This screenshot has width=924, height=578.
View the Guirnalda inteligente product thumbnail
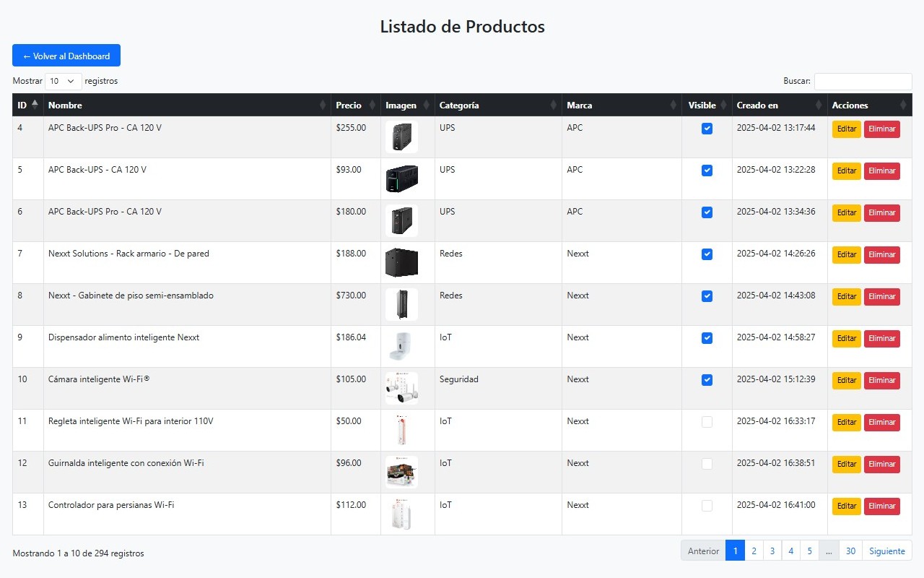(x=401, y=473)
